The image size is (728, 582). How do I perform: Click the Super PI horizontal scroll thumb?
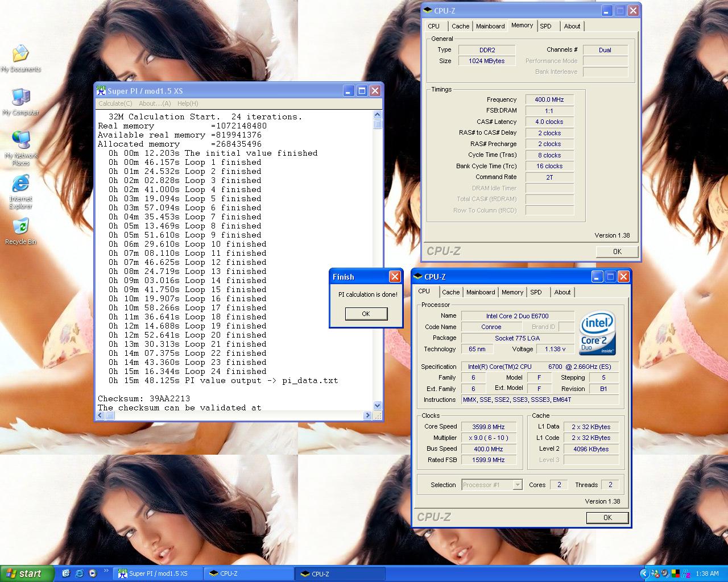pyautogui.click(x=110, y=415)
